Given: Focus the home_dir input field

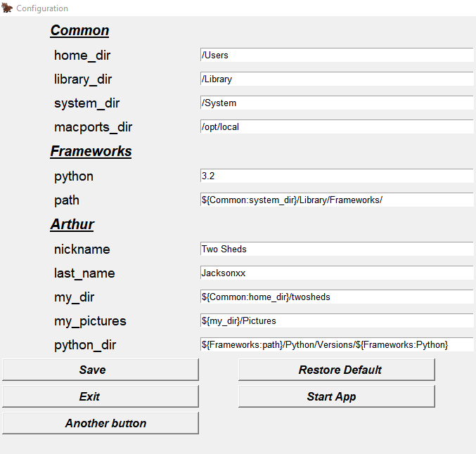Looking at the screenshot, I should pos(336,55).
